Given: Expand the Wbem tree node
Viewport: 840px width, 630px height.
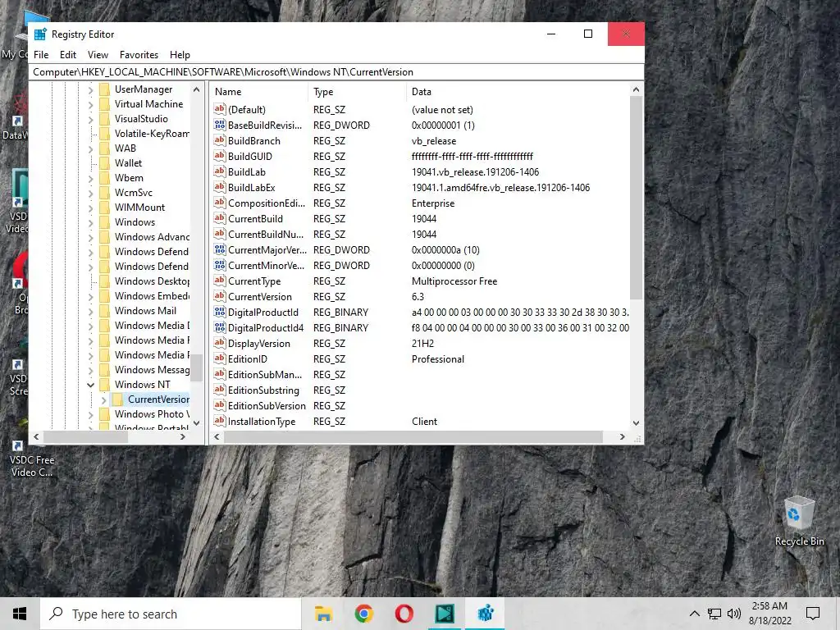Looking at the screenshot, I should click(x=90, y=178).
